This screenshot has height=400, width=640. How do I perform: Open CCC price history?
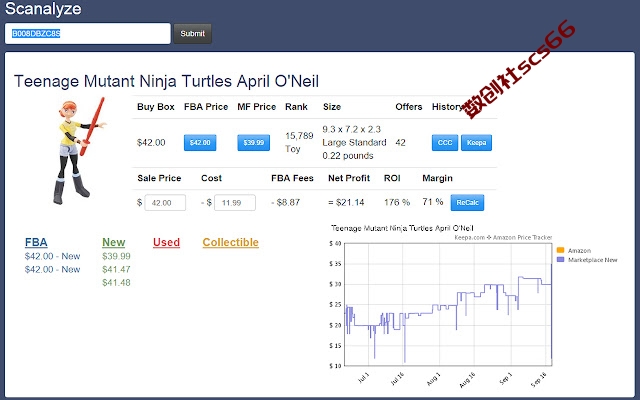coord(445,142)
